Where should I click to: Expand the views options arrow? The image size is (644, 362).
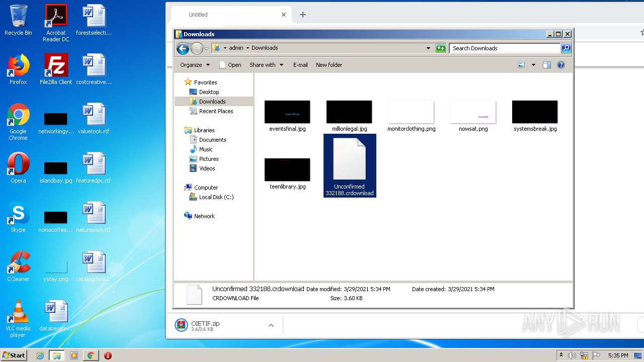pyautogui.click(x=533, y=65)
